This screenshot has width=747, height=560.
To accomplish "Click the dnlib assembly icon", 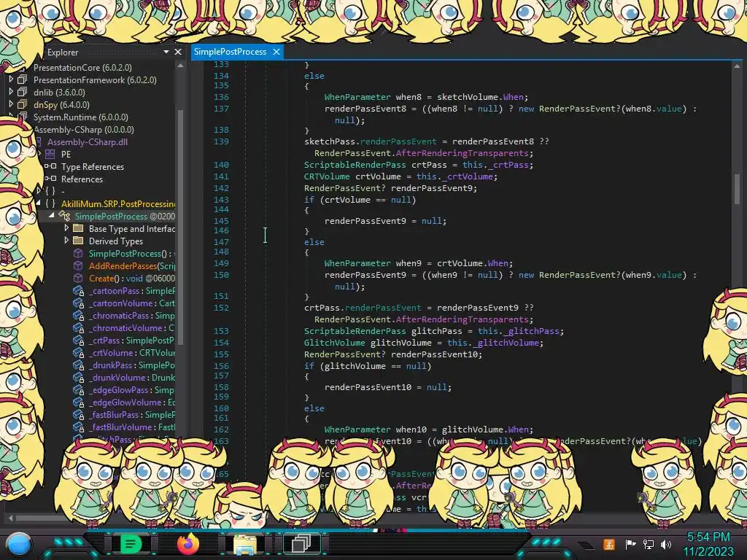I will 23,92.
